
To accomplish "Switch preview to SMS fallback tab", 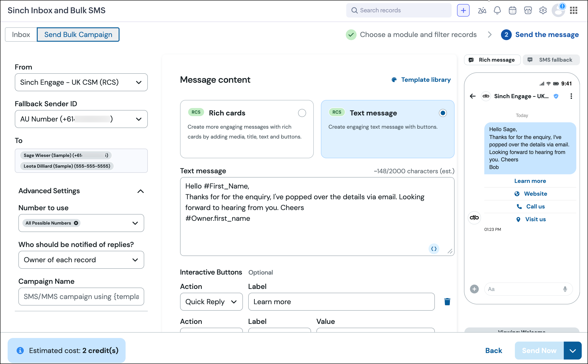I will (x=551, y=60).
